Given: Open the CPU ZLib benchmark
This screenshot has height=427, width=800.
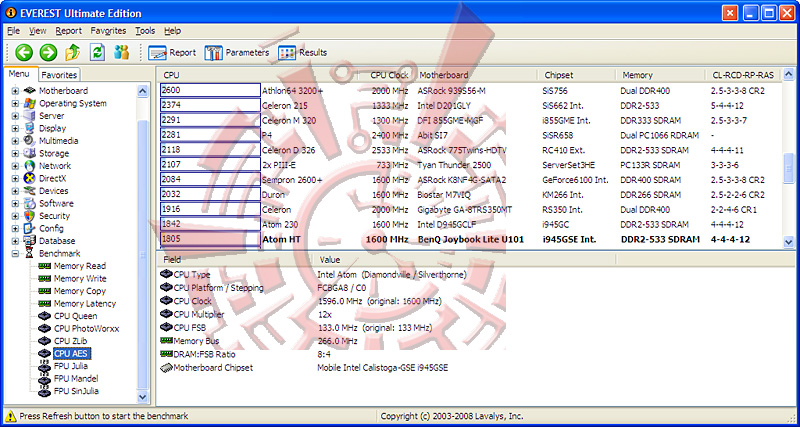Looking at the screenshot, I should click(x=72, y=341).
